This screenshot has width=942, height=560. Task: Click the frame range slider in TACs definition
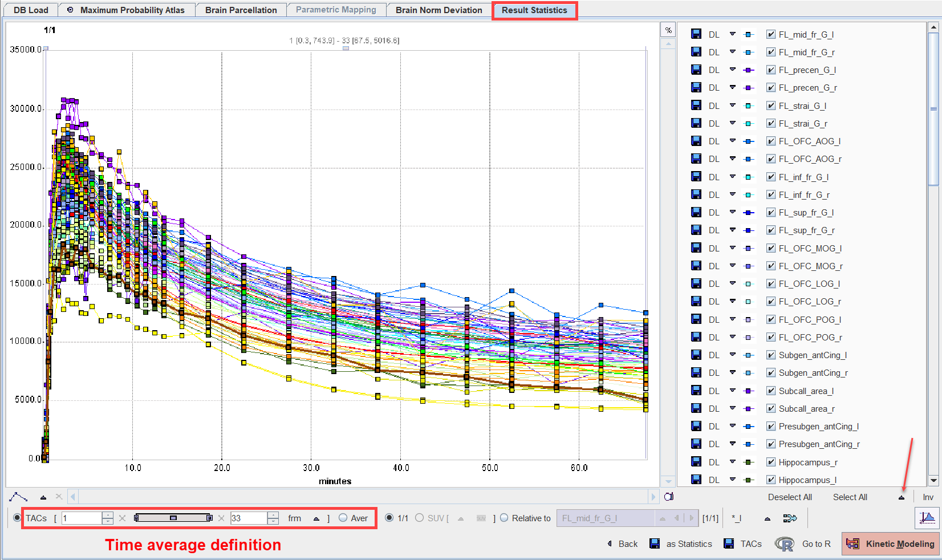[x=173, y=518]
